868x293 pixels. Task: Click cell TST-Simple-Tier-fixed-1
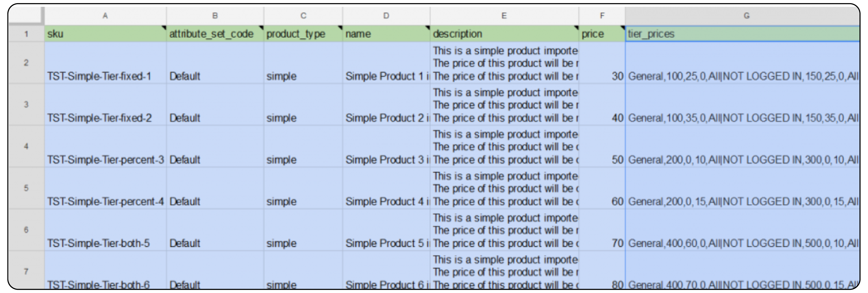[105, 63]
